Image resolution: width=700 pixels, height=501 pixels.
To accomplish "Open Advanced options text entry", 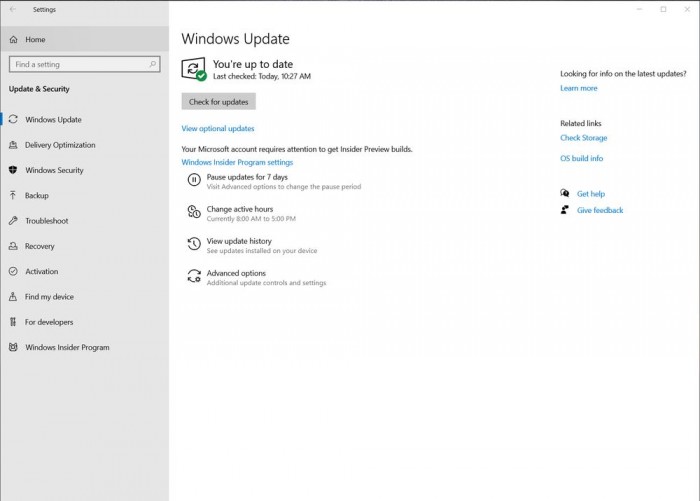I will [236, 273].
